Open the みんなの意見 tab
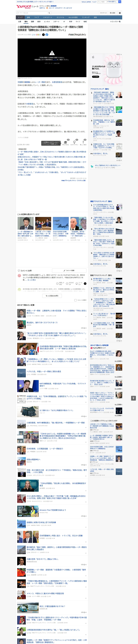The width and height of the screenshot is (138, 644). coord(73,17)
